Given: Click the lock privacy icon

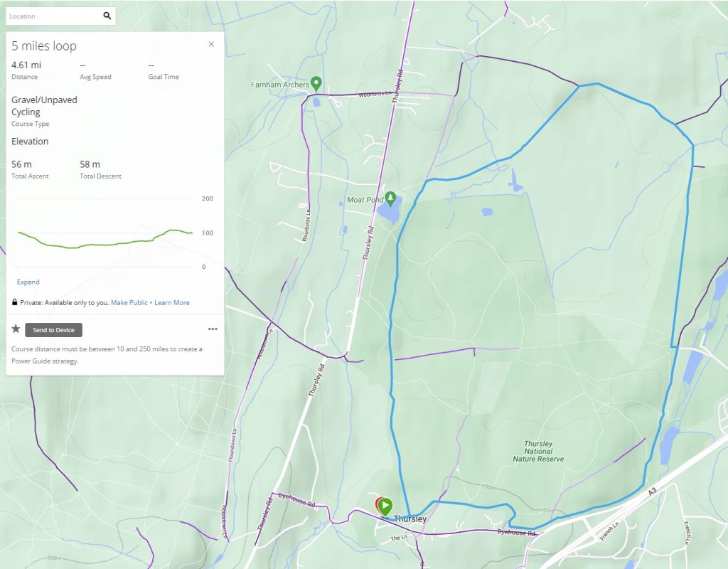Looking at the screenshot, I should tap(15, 303).
